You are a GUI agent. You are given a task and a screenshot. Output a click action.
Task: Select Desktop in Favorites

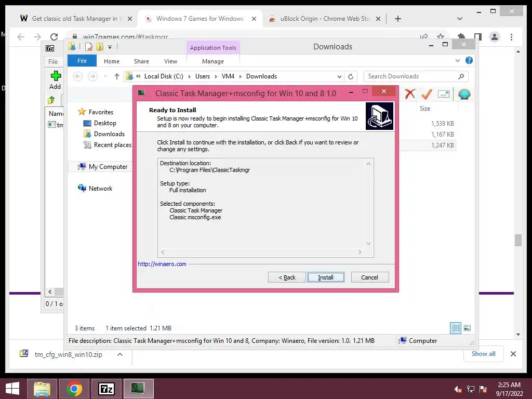(x=99, y=123)
